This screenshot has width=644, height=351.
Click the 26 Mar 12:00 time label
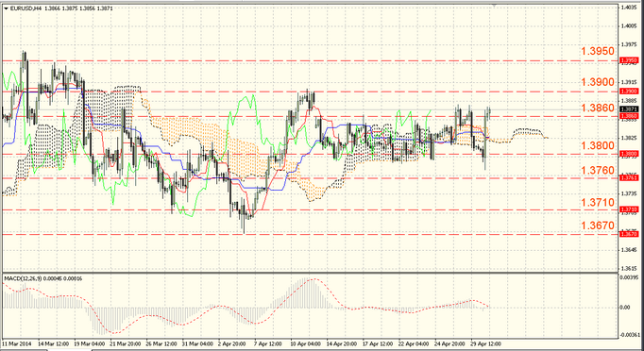click(x=161, y=343)
